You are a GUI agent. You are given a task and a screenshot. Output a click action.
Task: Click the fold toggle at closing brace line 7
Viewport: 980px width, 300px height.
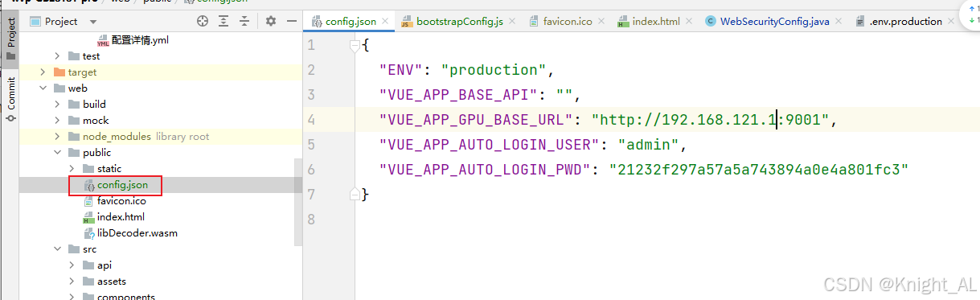pos(354,194)
